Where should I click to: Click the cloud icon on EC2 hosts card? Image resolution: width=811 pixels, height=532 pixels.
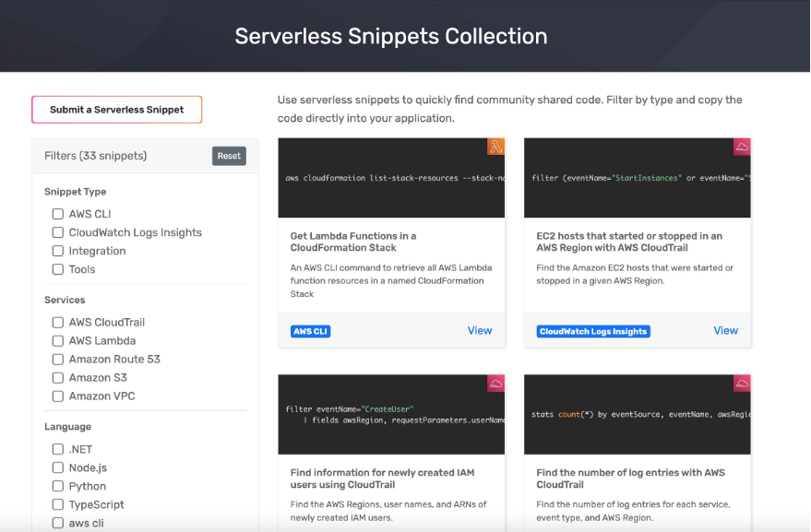click(x=742, y=147)
